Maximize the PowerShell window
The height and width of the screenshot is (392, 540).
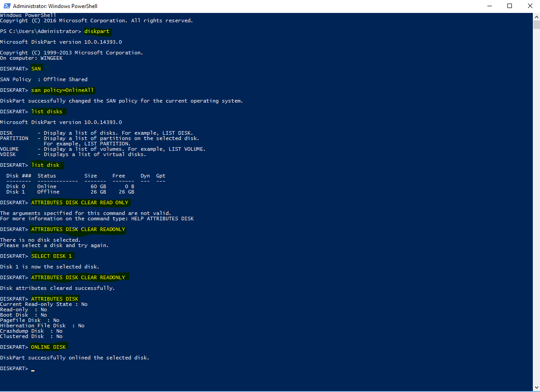click(510, 6)
